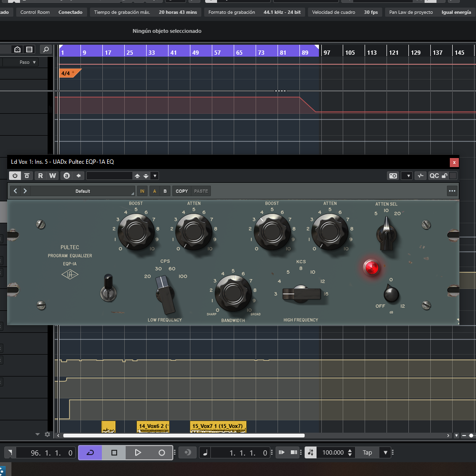Image resolution: width=476 pixels, height=476 pixels.
Task: Select state A in plugin
Action: pyautogui.click(x=155, y=191)
